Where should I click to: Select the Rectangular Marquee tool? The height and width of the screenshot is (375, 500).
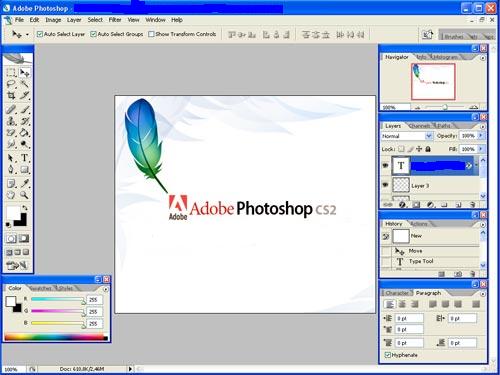[11, 72]
